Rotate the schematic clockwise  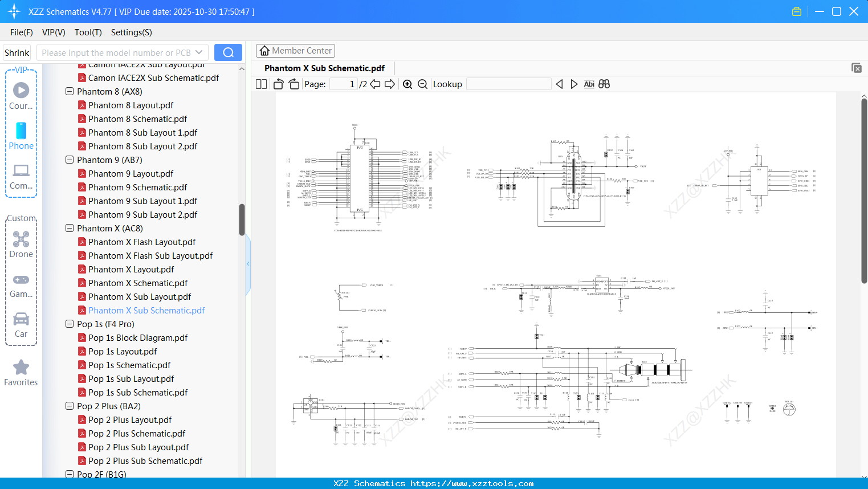pos(294,84)
